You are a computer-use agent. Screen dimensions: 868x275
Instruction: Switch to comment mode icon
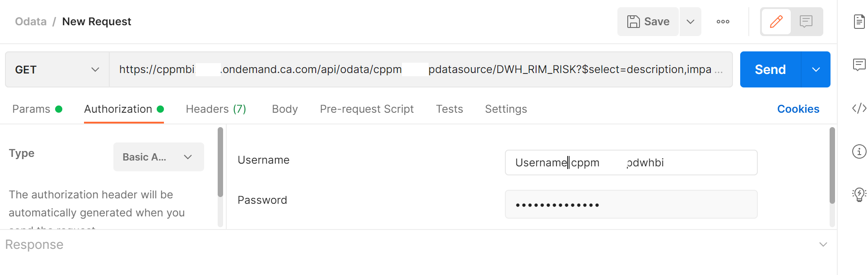806,22
